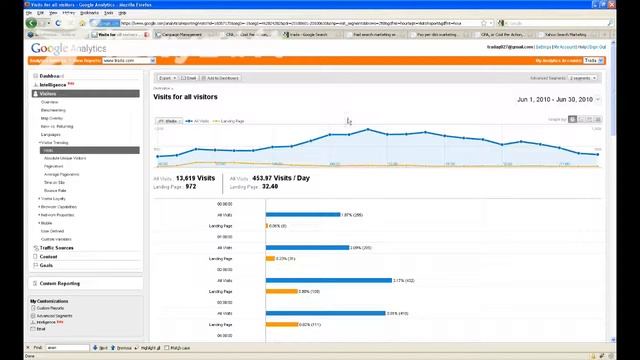This screenshot has width=640, height=360.
Task: Click the Advanced Segments icon under My Customizations
Action: coord(33,316)
